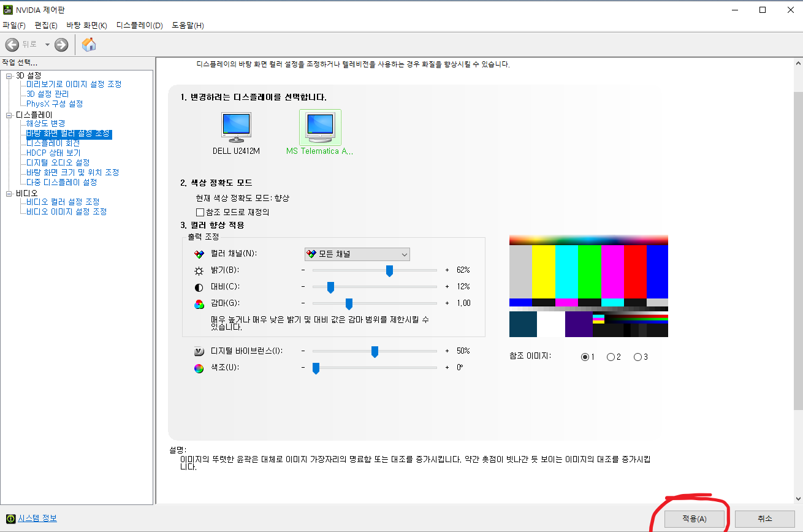The width and height of the screenshot is (803, 532).
Task: Click the Back arrow icon in toolbar
Action: coord(12,44)
